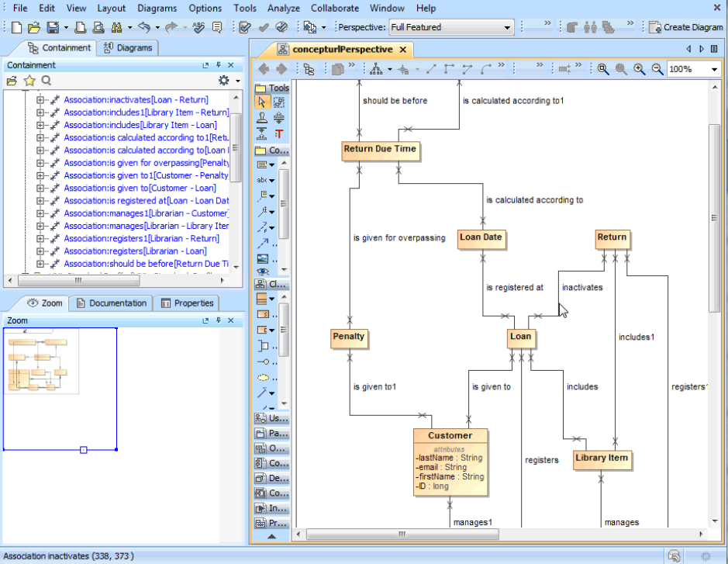728x564 pixels.
Task: Click the Zoom Out magnifier icon
Action: [x=657, y=69]
